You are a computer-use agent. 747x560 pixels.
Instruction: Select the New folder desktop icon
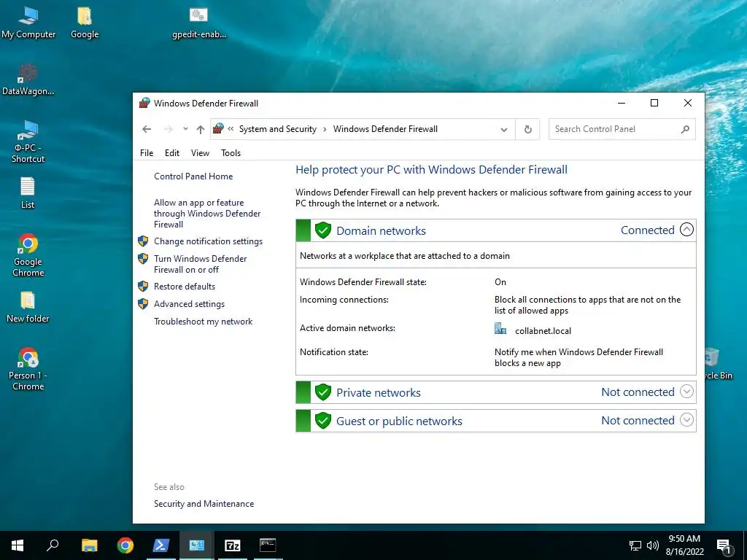(x=28, y=307)
